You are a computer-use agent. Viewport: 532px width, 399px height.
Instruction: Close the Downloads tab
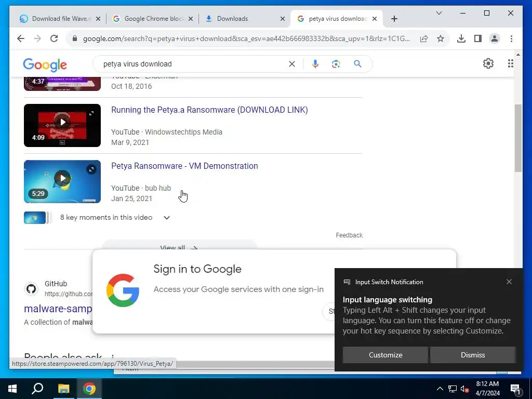coord(282,19)
